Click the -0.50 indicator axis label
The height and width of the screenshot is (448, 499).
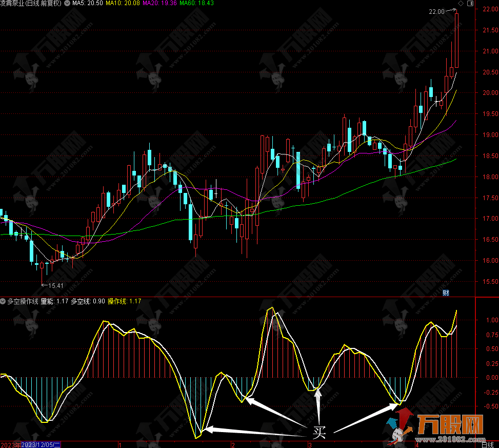(491, 406)
